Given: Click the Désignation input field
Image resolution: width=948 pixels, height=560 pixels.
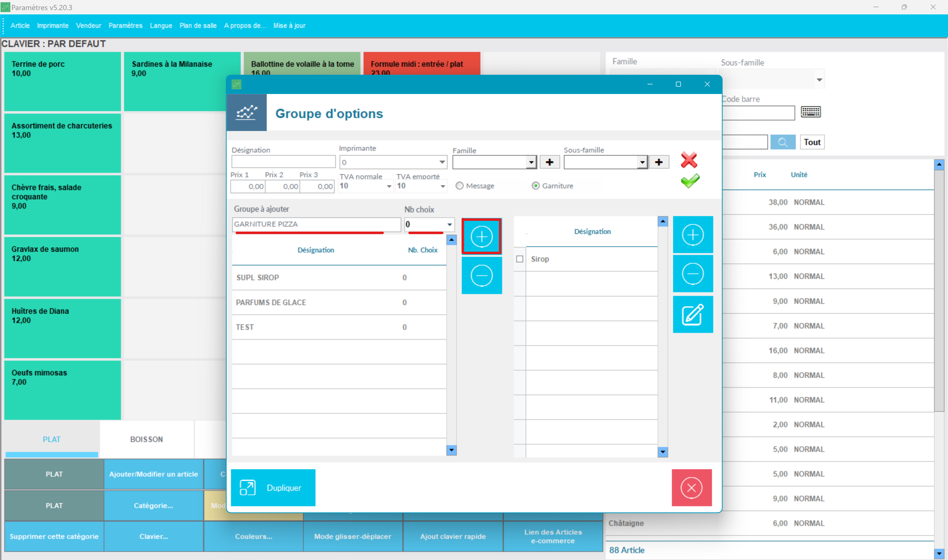Looking at the screenshot, I should pyautogui.click(x=283, y=162).
